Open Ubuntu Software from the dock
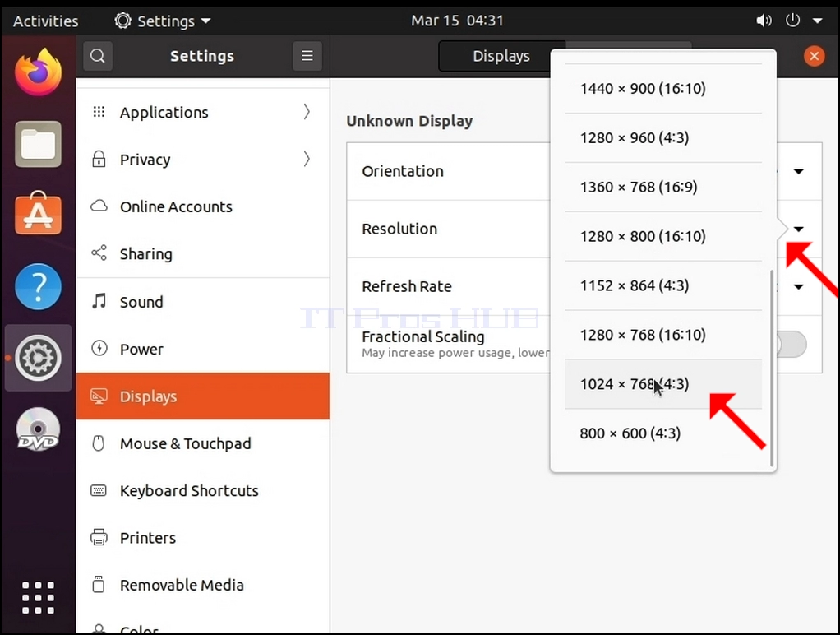Screen dimensions: 840x635 pos(38,214)
